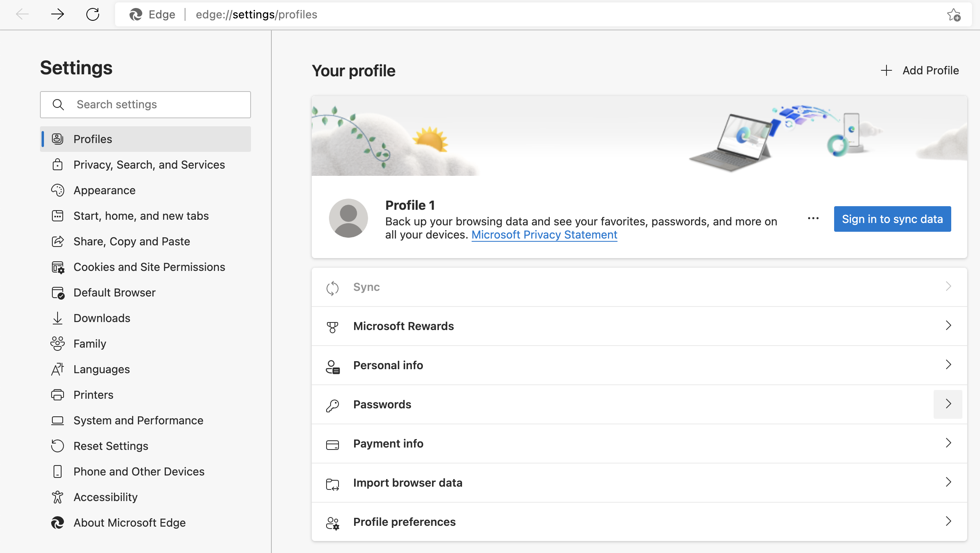Screen dimensions: 980x553
Task: Click the Profiles sidebar icon
Action: (x=58, y=139)
